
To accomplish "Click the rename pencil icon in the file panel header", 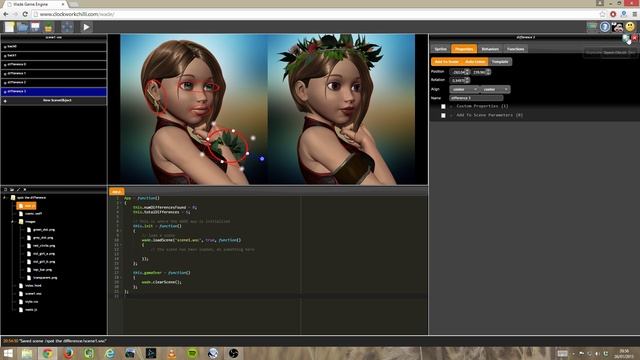I will click(x=18, y=190).
